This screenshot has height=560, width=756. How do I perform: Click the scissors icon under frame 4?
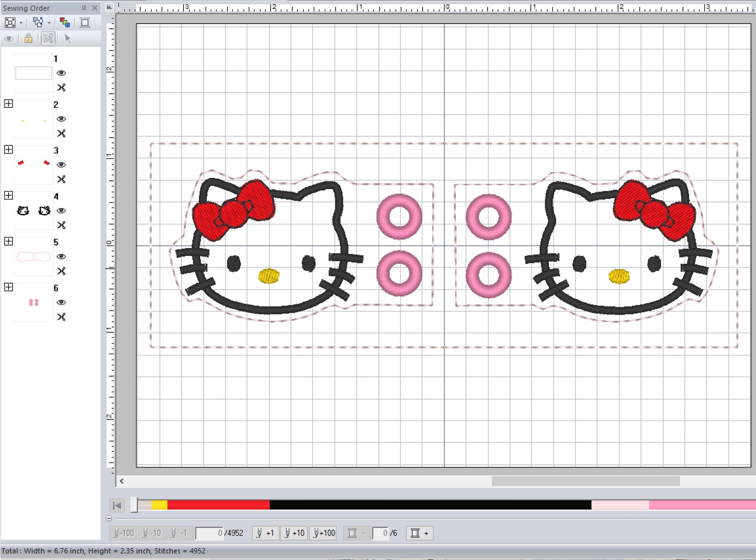point(61,225)
